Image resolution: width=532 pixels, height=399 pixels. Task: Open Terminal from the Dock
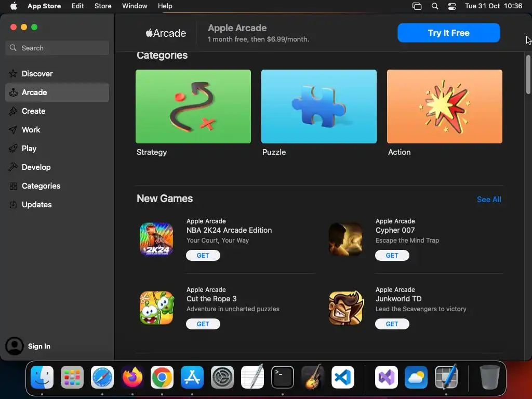click(282, 377)
